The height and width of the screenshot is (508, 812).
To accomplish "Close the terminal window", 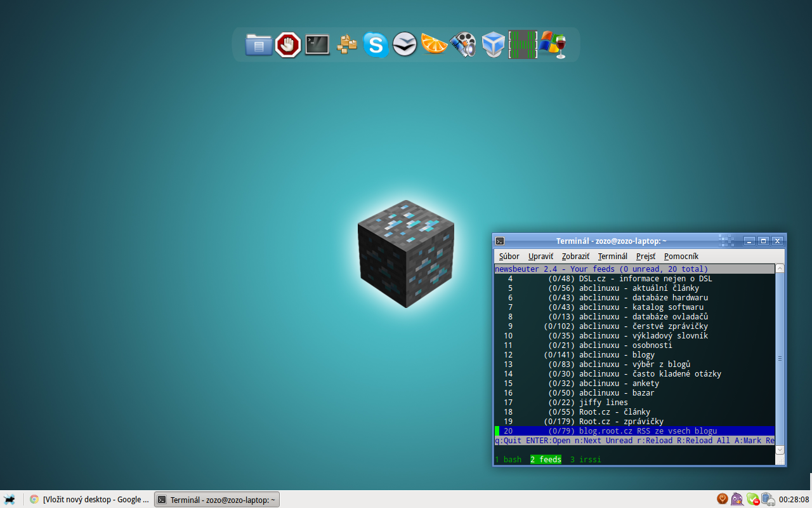I will 777,241.
